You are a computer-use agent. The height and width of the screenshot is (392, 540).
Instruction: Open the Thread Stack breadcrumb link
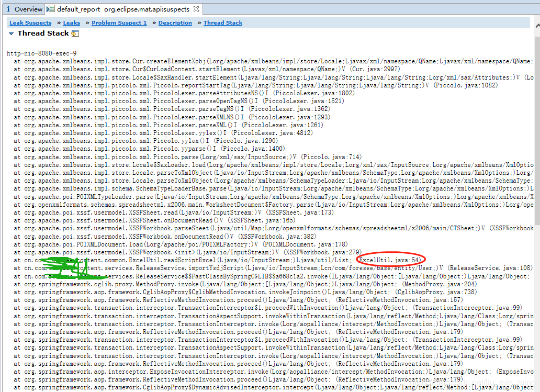point(223,23)
